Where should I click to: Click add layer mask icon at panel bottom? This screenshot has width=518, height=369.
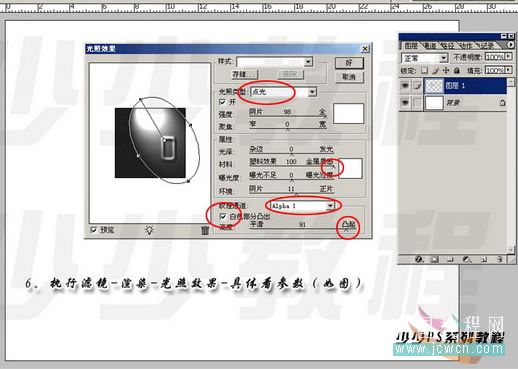point(434,259)
